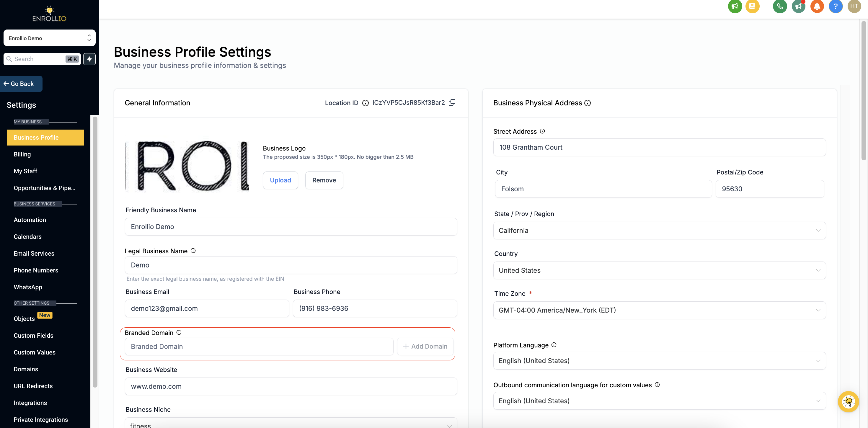The width and height of the screenshot is (868, 428).
Task: Click the Platform Language info icon
Action: [554, 345]
